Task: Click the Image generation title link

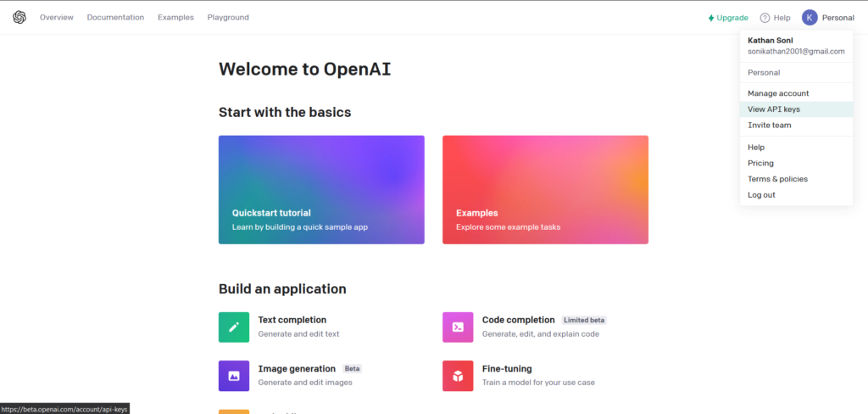Action: pos(297,368)
